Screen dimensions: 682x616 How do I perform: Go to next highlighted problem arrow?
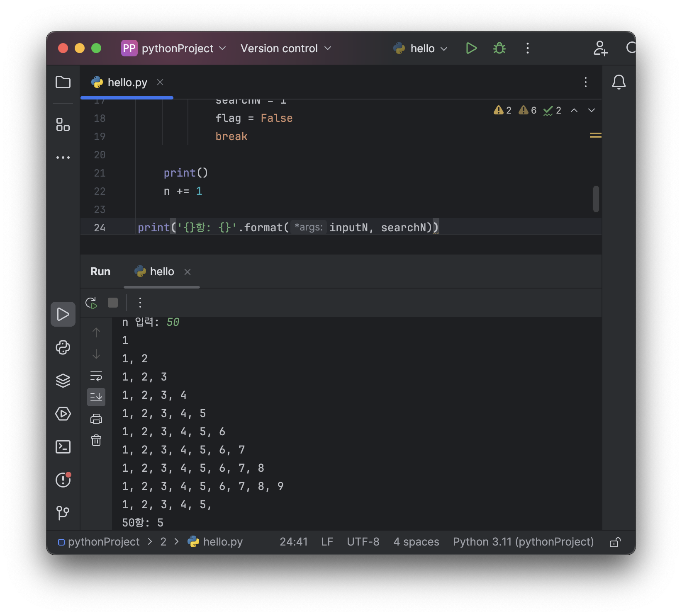pyautogui.click(x=592, y=110)
